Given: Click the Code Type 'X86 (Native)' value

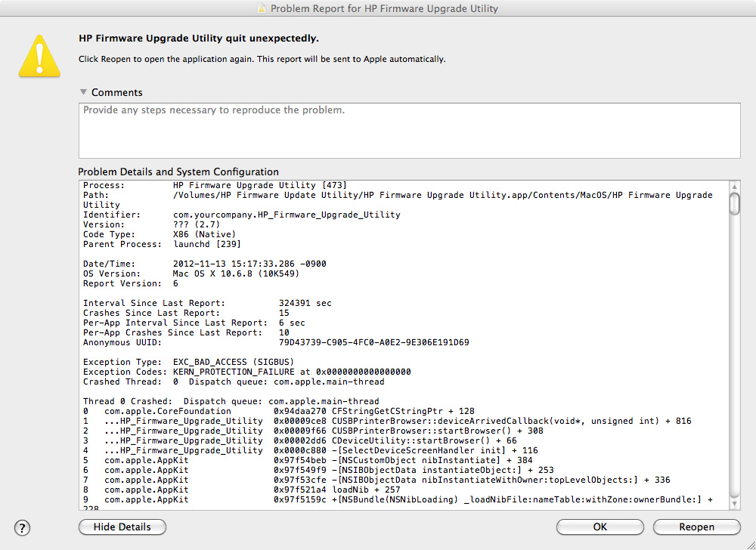Looking at the screenshot, I should point(204,234).
